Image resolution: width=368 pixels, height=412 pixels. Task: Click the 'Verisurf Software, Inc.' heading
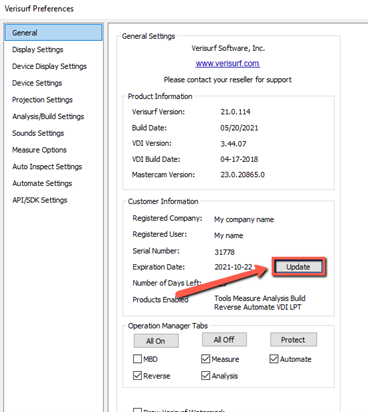coord(228,48)
